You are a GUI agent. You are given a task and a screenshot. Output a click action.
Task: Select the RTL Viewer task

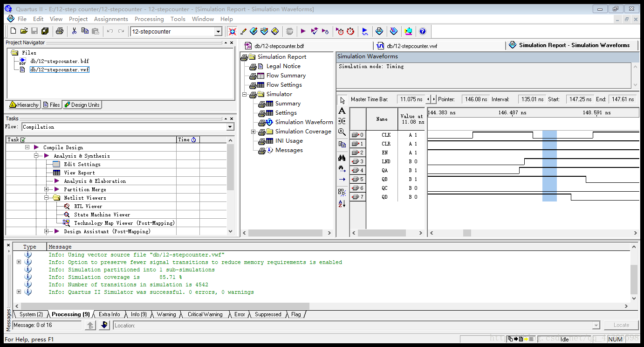[x=88, y=206]
